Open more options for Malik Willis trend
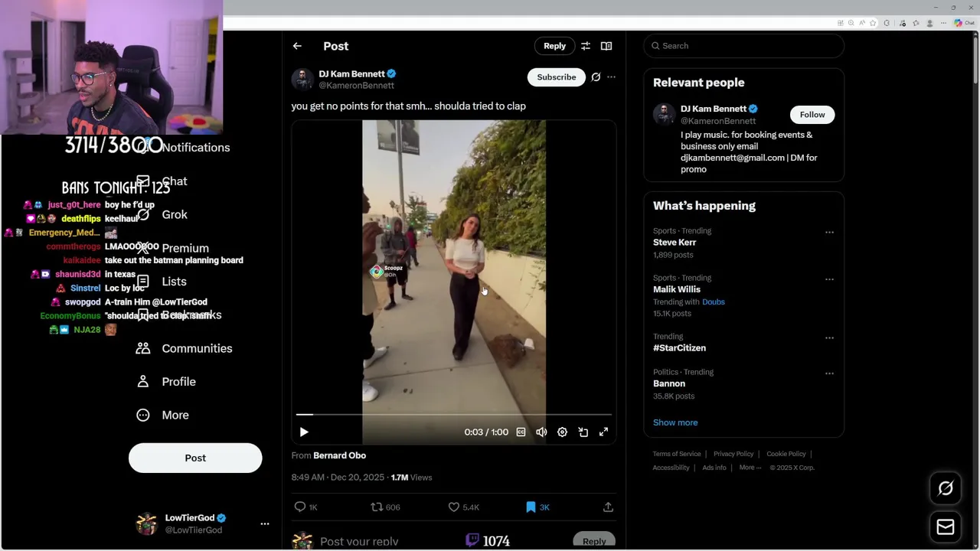The width and height of the screenshot is (980, 551). (829, 279)
